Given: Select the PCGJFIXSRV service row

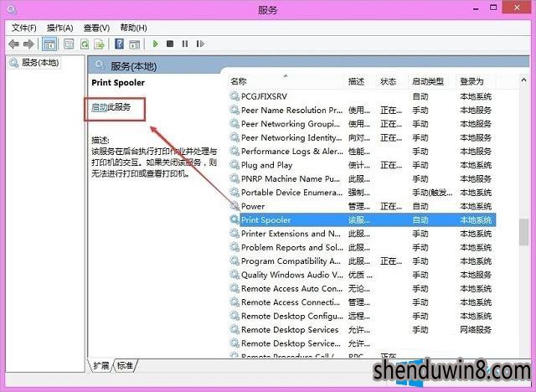Looking at the screenshot, I should click(363, 96).
